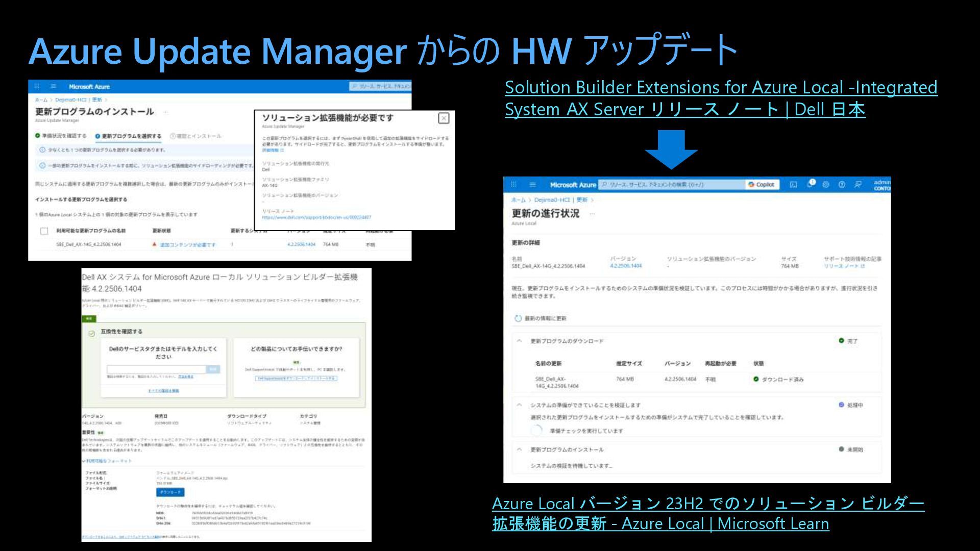This screenshot has width=980, height=551.
Task: Collapse the 更新プログラムのダウンロード section
Action: (x=519, y=341)
